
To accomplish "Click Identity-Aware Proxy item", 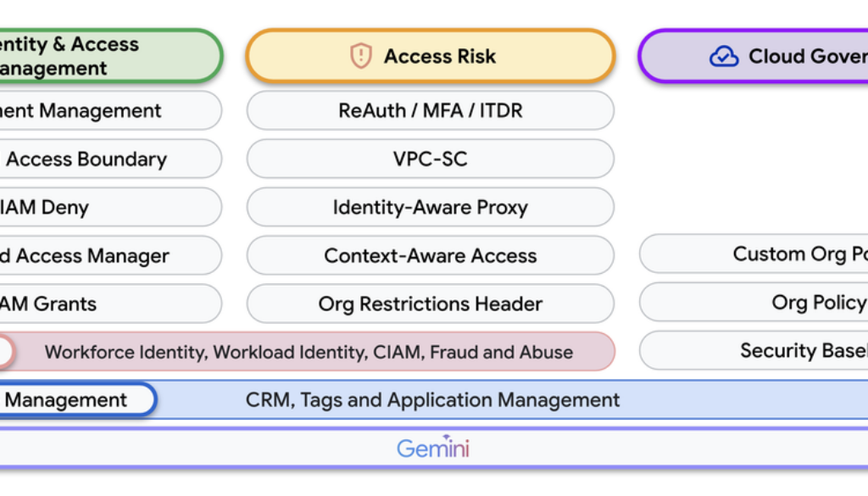I will [430, 208].
